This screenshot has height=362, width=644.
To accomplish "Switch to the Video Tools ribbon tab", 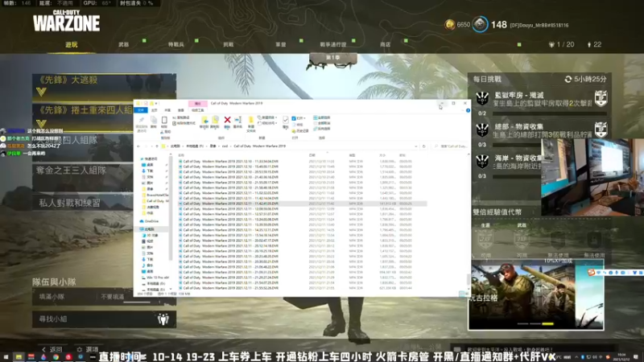I will 197,110.
